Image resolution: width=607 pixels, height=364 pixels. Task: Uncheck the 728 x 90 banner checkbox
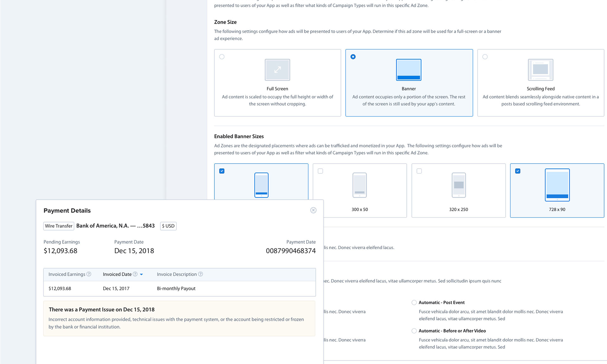point(518,171)
